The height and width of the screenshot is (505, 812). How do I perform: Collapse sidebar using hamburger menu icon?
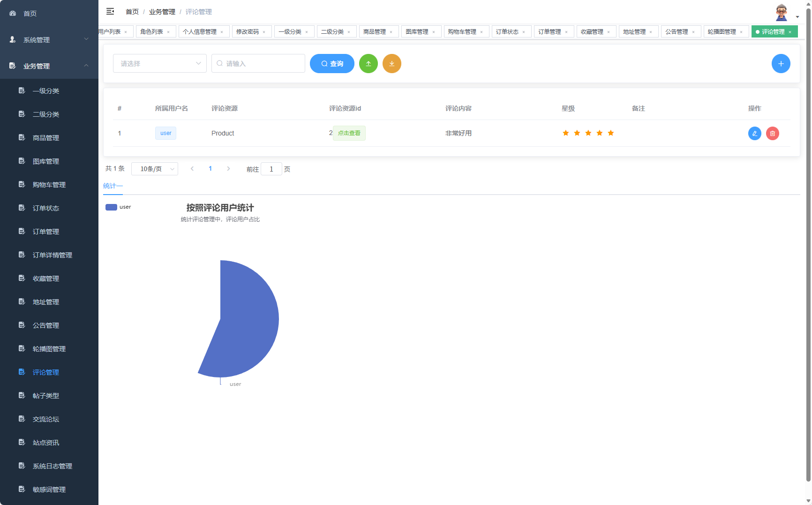coord(110,11)
